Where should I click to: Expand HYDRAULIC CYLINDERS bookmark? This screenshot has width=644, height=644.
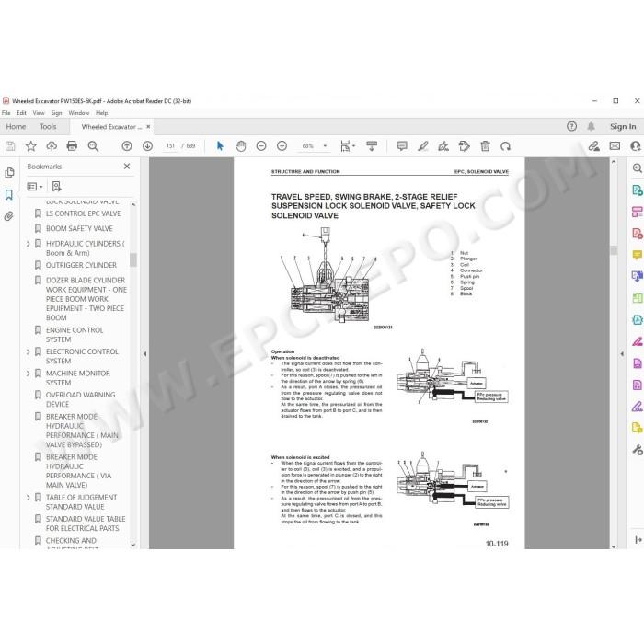[28, 244]
